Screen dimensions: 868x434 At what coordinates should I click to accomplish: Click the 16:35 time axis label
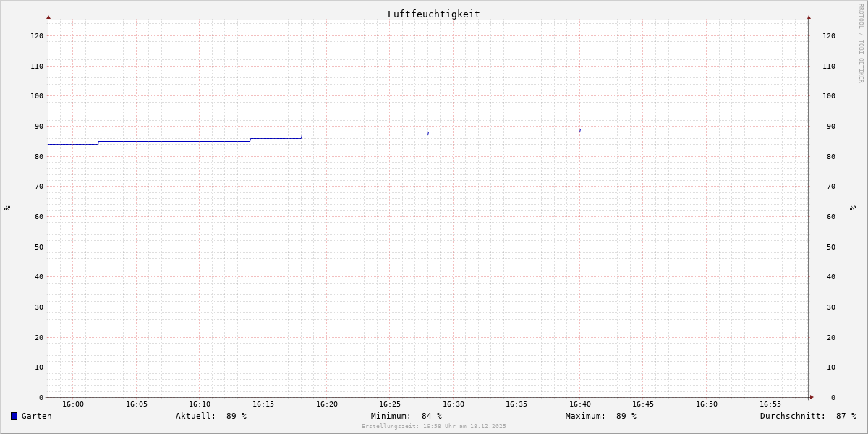click(516, 404)
